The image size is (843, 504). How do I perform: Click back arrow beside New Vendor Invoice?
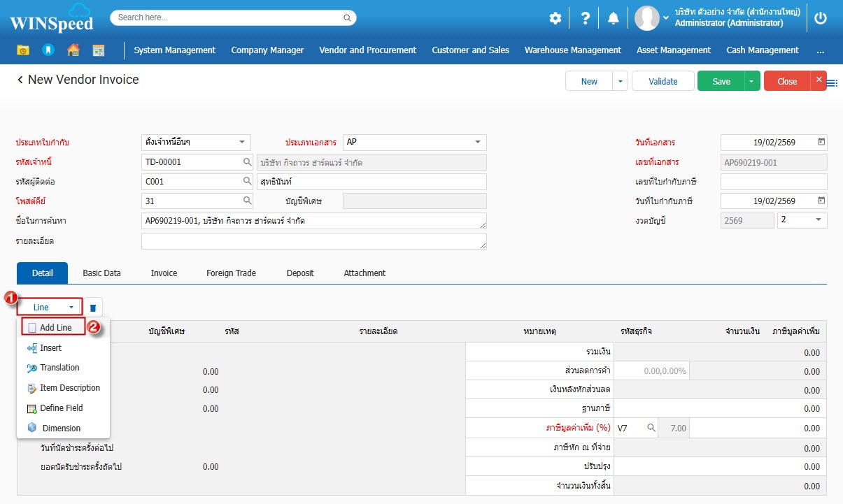click(x=20, y=80)
